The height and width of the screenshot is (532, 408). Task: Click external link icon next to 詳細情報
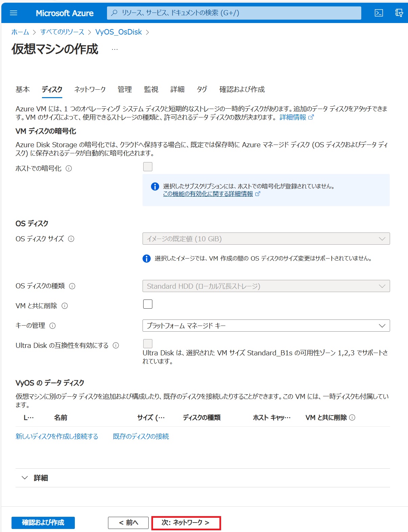click(x=311, y=117)
